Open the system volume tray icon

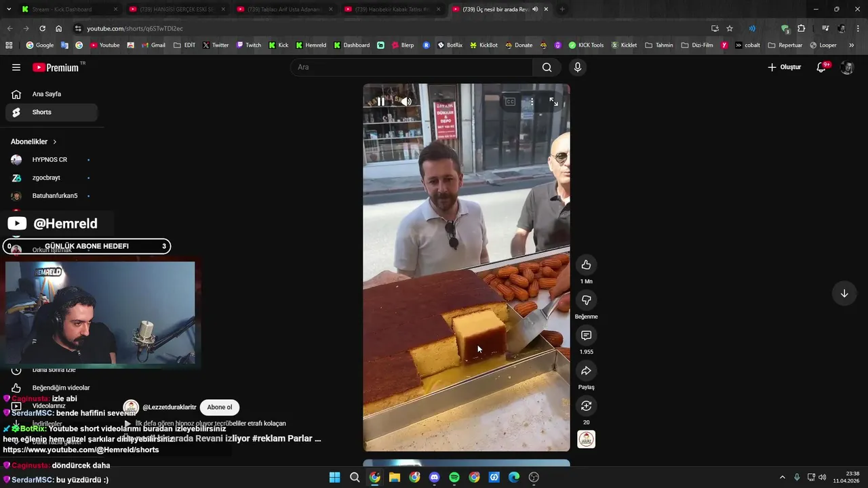point(823,477)
